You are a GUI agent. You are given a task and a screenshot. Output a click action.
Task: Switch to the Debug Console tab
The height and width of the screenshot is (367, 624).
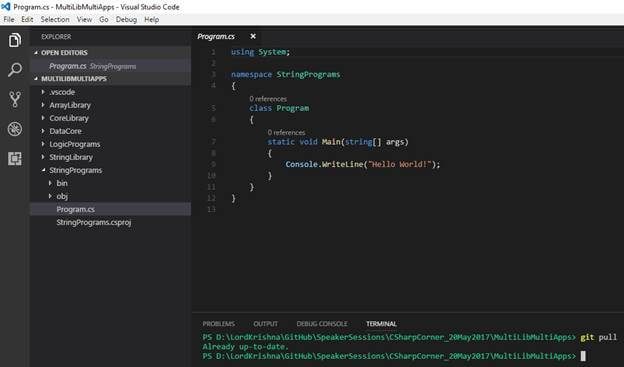322,324
